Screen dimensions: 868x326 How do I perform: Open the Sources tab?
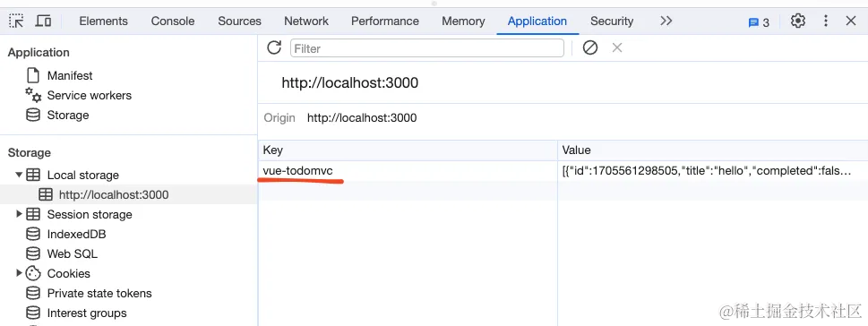click(x=239, y=21)
